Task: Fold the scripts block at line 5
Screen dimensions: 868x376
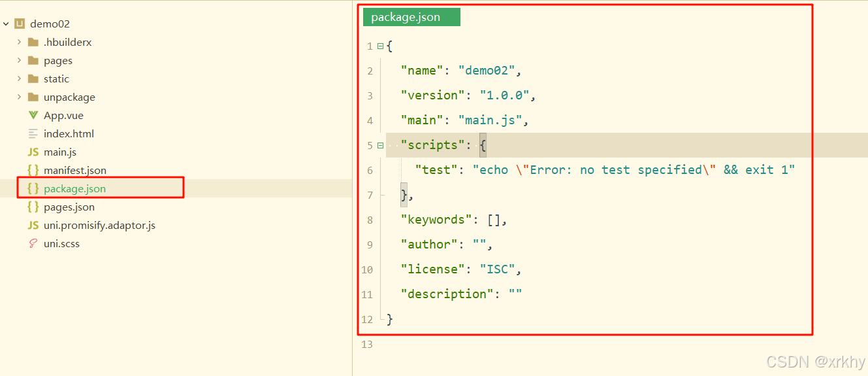Action: tap(380, 146)
